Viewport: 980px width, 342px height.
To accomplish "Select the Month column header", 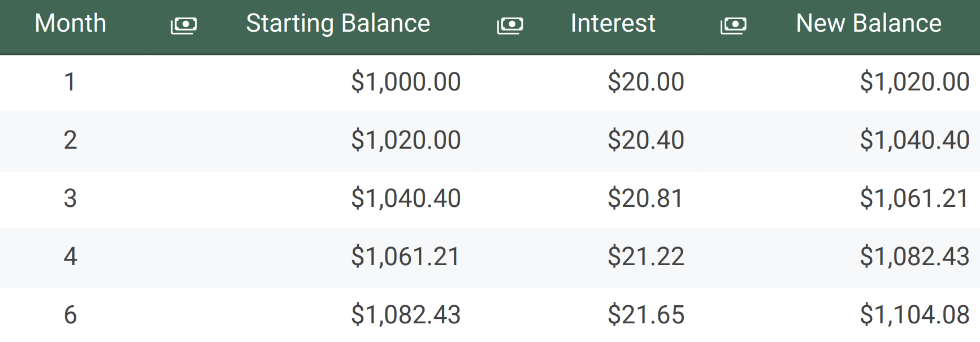I will click(x=71, y=24).
